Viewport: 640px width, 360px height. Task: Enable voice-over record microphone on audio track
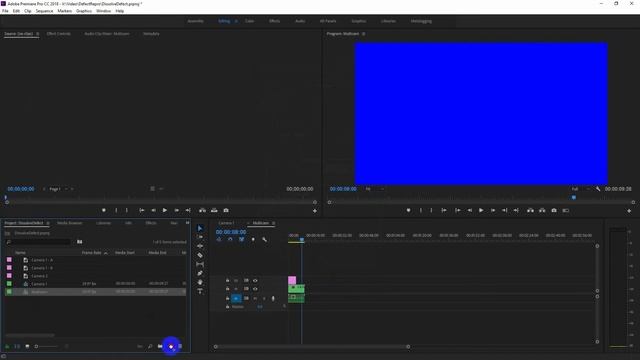273,299
